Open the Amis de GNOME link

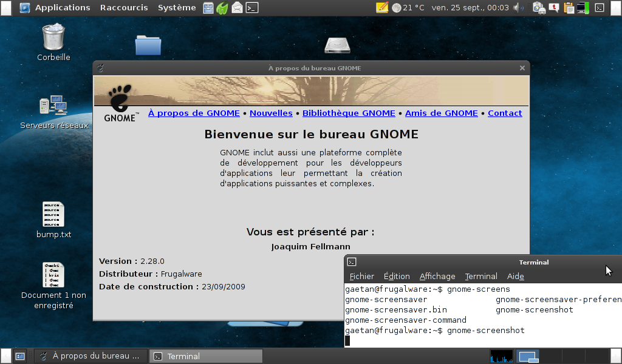click(x=441, y=113)
